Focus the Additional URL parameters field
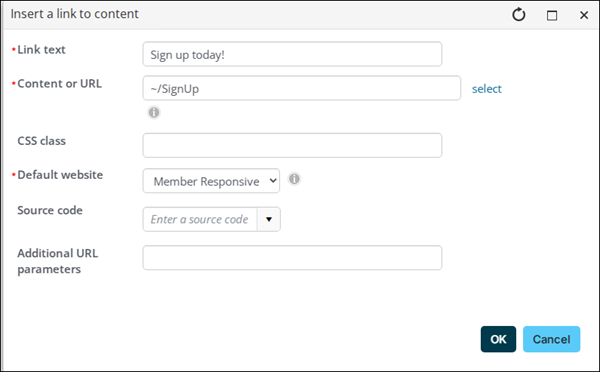This screenshot has height=372, width=600. click(x=292, y=258)
